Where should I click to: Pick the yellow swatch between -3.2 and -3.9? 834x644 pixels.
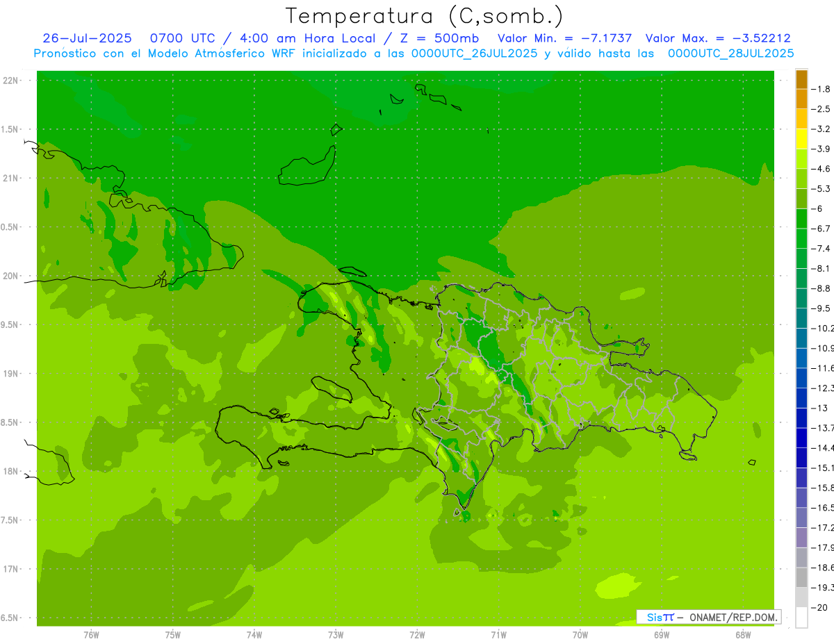[x=801, y=139]
